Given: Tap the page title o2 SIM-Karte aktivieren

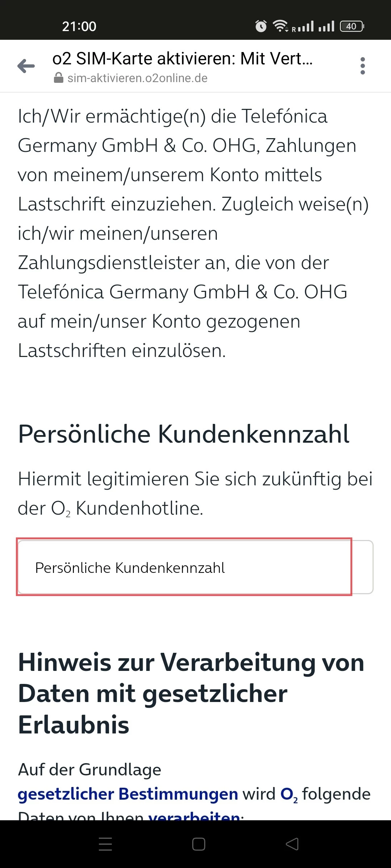Looking at the screenshot, I should tap(182, 59).
